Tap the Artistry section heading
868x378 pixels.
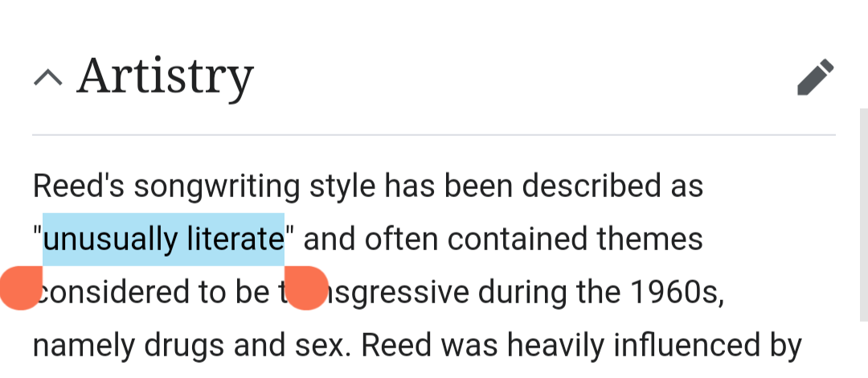pyautogui.click(x=165, y=76)
